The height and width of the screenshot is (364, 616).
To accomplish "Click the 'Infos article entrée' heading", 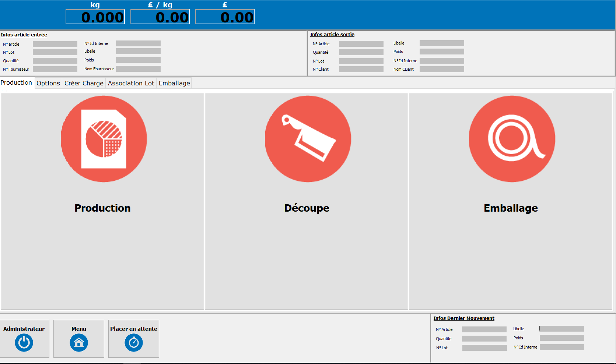I will click(24, 35).
